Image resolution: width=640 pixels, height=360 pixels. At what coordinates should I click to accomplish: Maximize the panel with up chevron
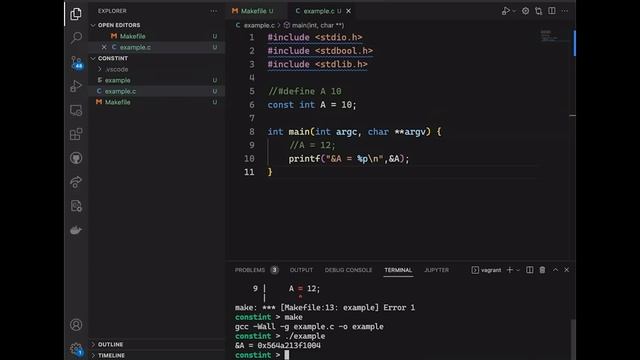[x=556, y=270]
